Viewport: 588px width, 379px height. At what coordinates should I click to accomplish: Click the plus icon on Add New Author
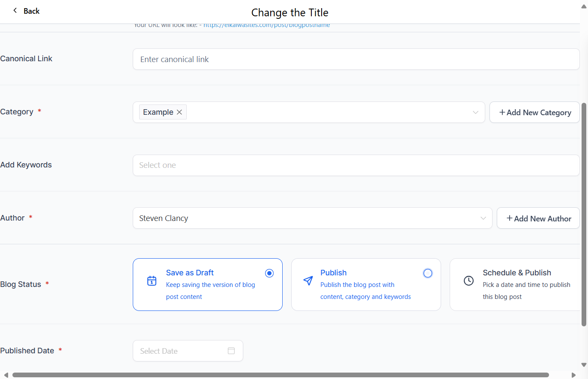[510, 218]
